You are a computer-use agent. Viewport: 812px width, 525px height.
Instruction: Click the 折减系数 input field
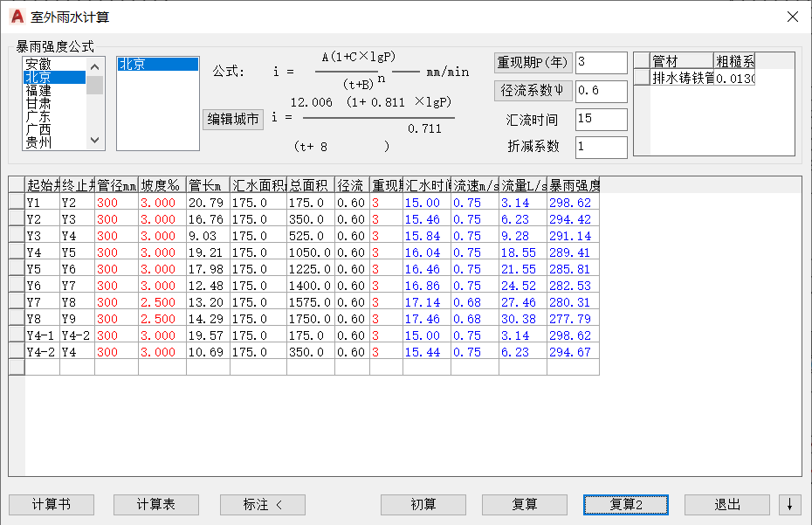[602, 147]
